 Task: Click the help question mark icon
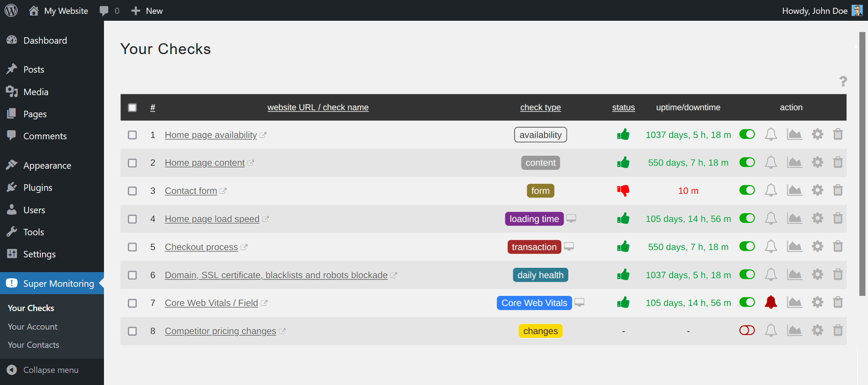843,81
